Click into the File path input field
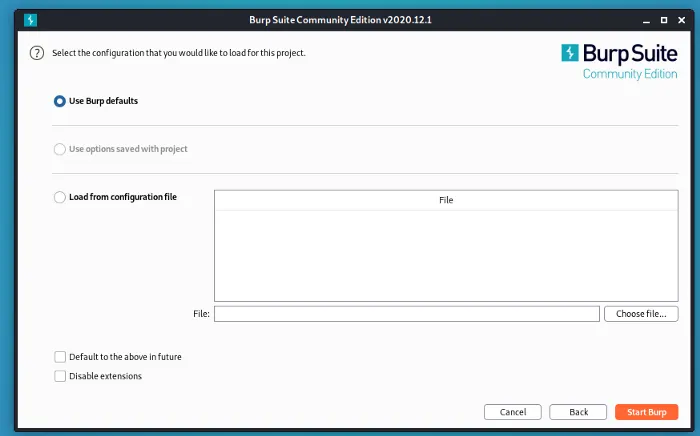Image resolution: width=700 pixels, height=436 pixels. (407, 314)
